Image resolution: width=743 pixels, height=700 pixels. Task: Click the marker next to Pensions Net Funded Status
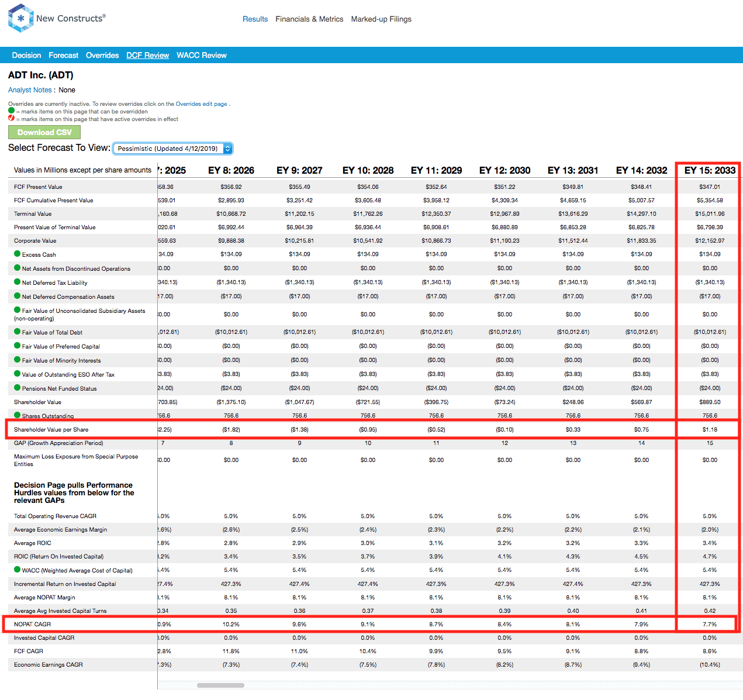point(16,388)
